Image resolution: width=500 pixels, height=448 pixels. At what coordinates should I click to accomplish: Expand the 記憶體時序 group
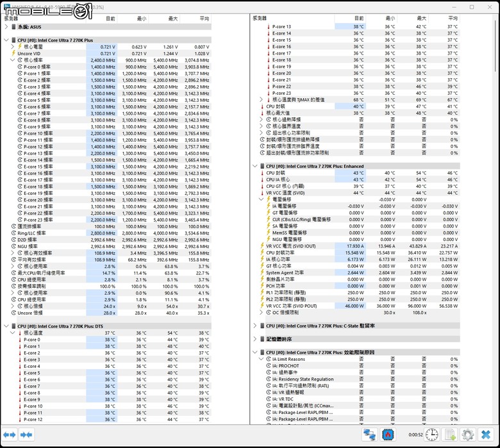coord(254,339)
